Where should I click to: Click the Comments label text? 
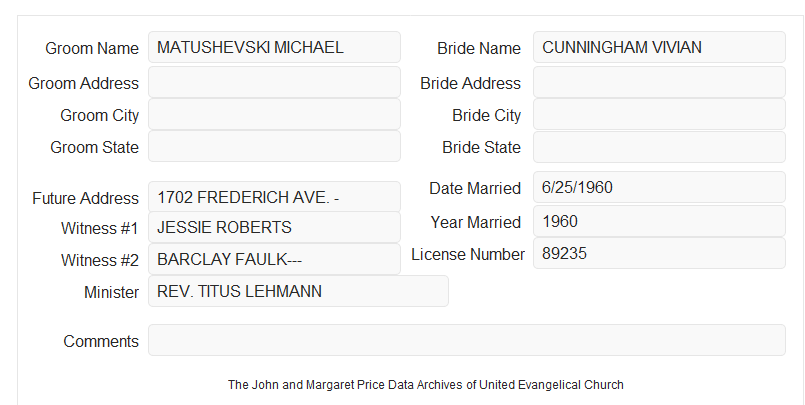click(101, 341)
